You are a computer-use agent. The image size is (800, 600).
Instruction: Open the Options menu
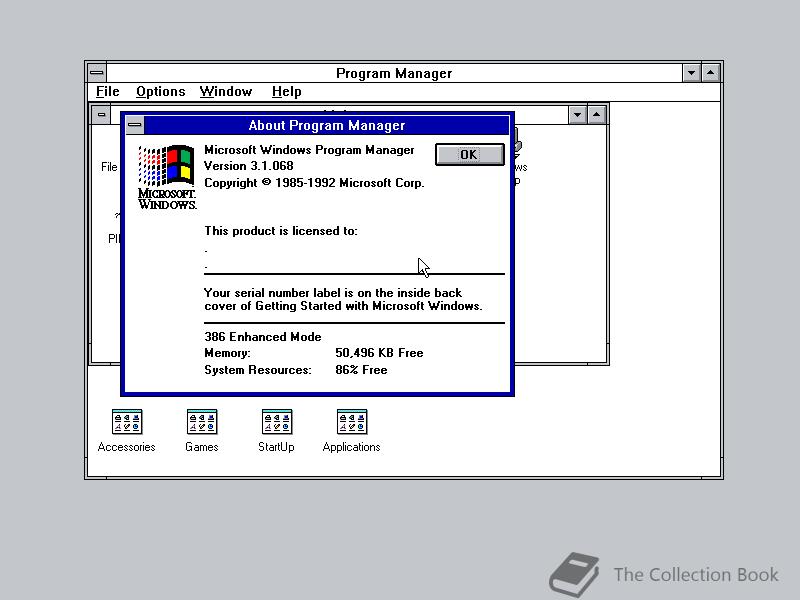pyautogui.click(x=160, y=92)
